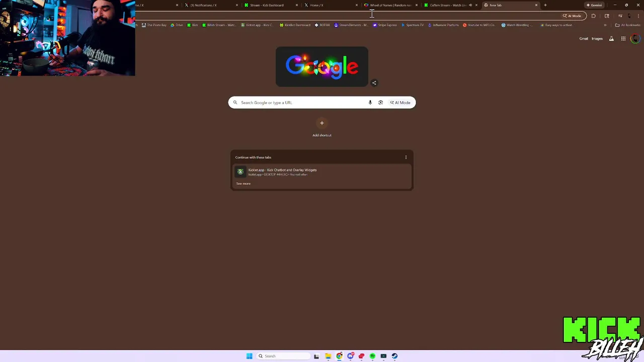Click the Windows taskbar Search box

coord(283,356)
